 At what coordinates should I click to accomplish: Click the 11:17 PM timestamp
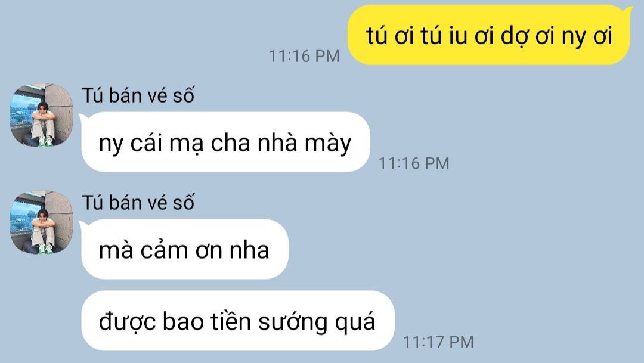coord(438,342)
